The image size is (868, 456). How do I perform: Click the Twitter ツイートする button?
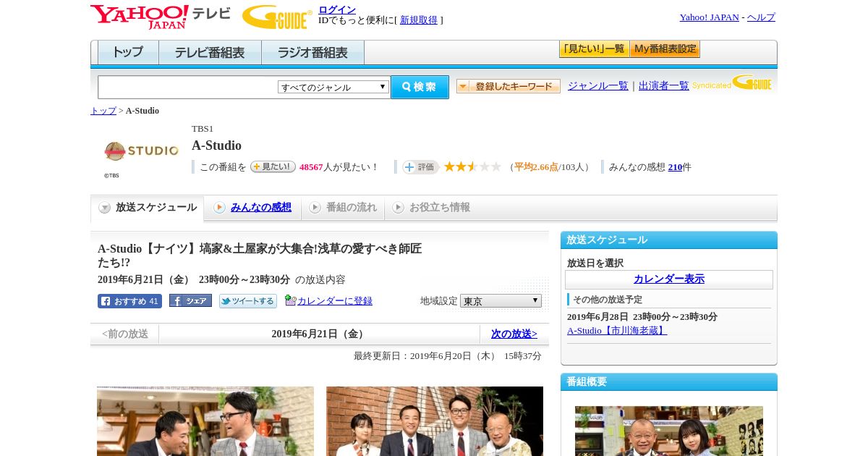248,301
